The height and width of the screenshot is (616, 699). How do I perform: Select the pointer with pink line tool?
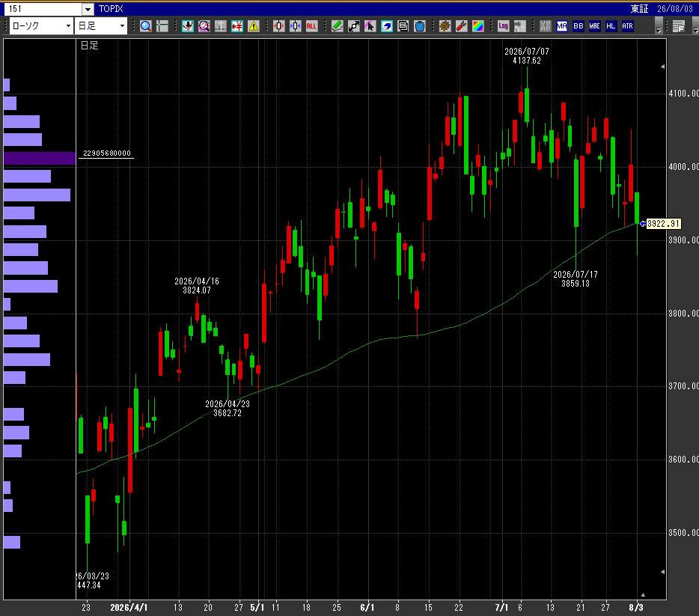click(370, 26)
